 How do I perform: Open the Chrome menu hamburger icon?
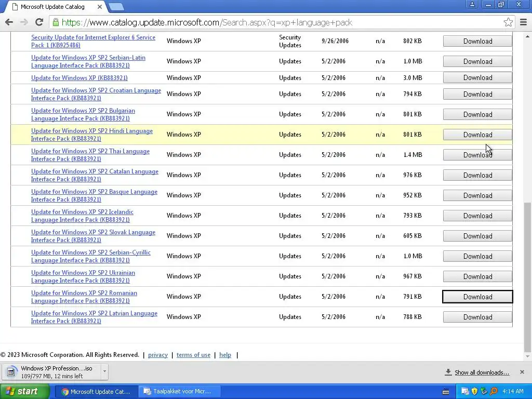[x=523, y=22]
